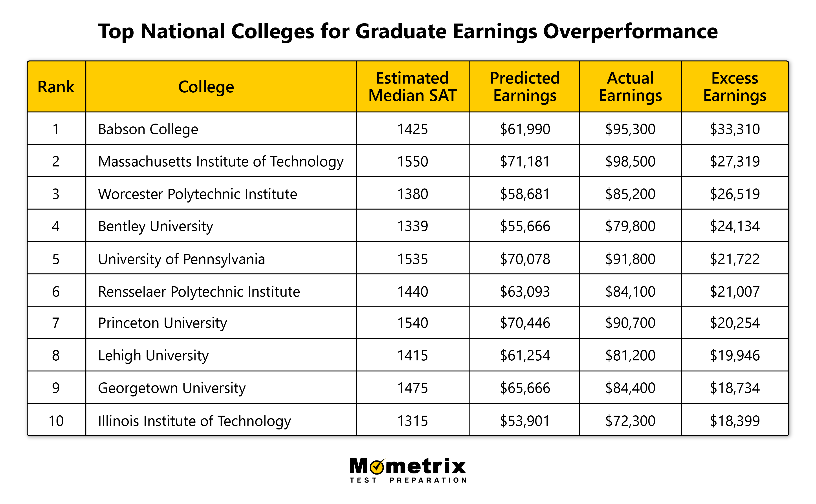Click the Lehigh University cell
The image size is (816, 504).
pyautogui.click(x=153, y=355)
